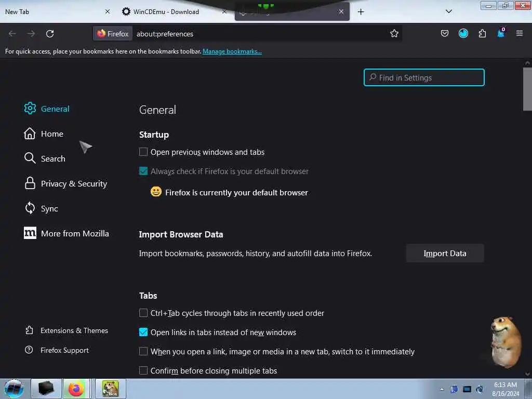Viewport: 532px width, 399px height.
Task: Open Manage bookmarks link
Action: (232, 51)
